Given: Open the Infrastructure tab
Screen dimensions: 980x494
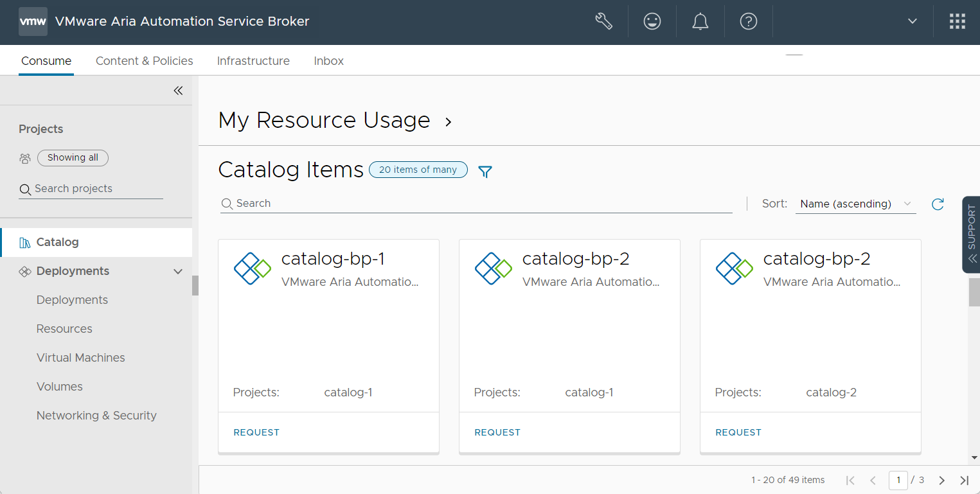Looking at the screenshot, I should pos(253,61).
